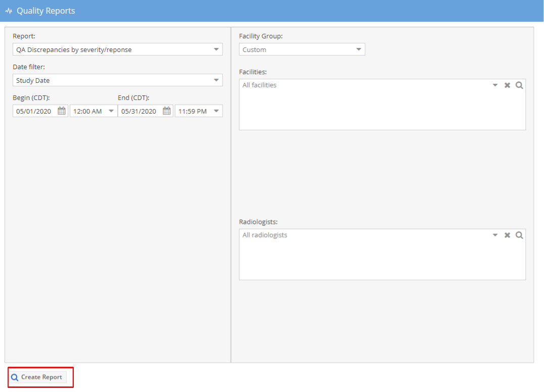Viewport: 544px width, 392px height.
Task: Click the Quality Reports header title
Action: point(46,11)
